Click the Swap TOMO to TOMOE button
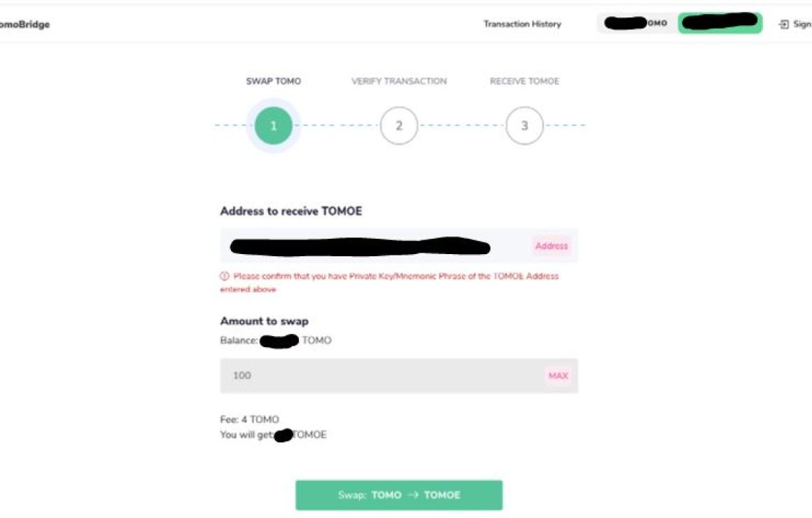This screenshot has height=518, width=812. click(399, 495)
